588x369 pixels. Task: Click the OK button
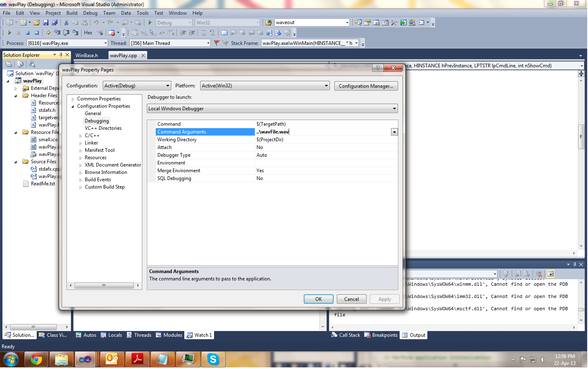[318, 299]
